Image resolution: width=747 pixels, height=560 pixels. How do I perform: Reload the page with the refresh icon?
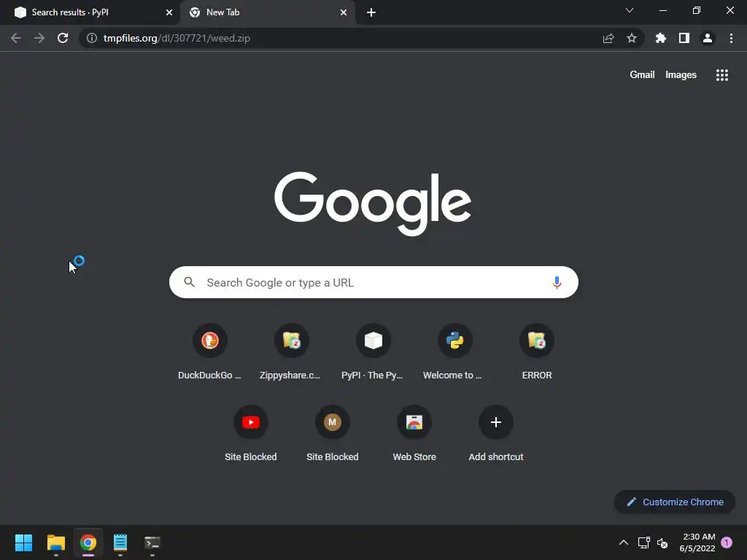pos(63,38)
